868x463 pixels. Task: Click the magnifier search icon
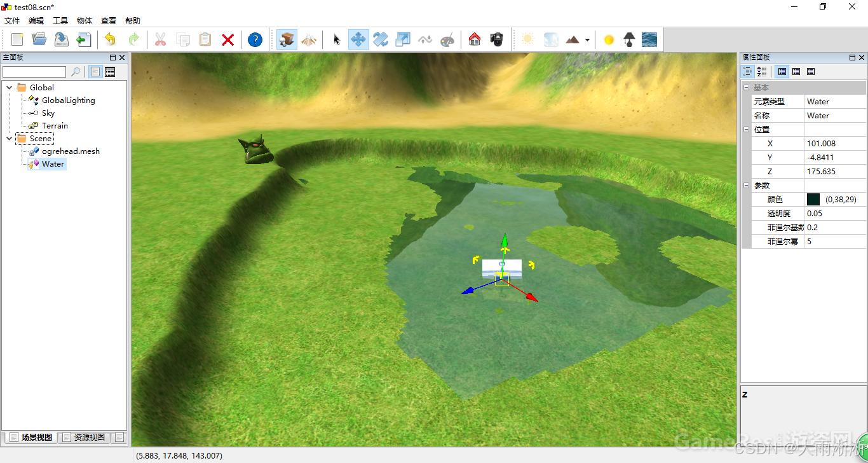click(x=76, y=72)
